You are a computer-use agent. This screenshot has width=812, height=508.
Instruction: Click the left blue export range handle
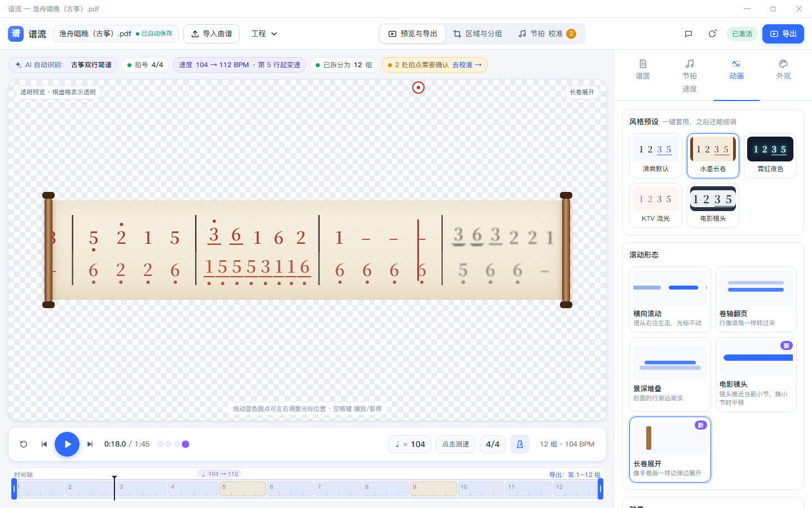point(14,489)
